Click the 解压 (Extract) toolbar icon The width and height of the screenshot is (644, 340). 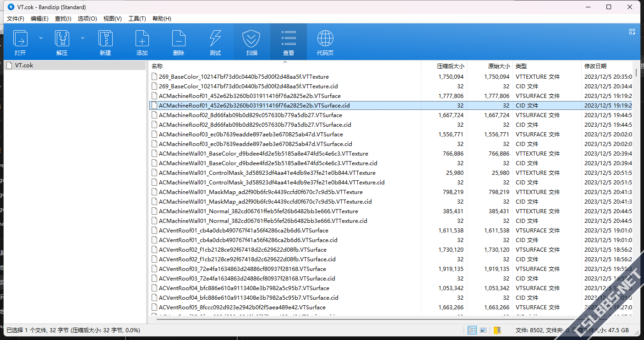[x=62, y=42]
